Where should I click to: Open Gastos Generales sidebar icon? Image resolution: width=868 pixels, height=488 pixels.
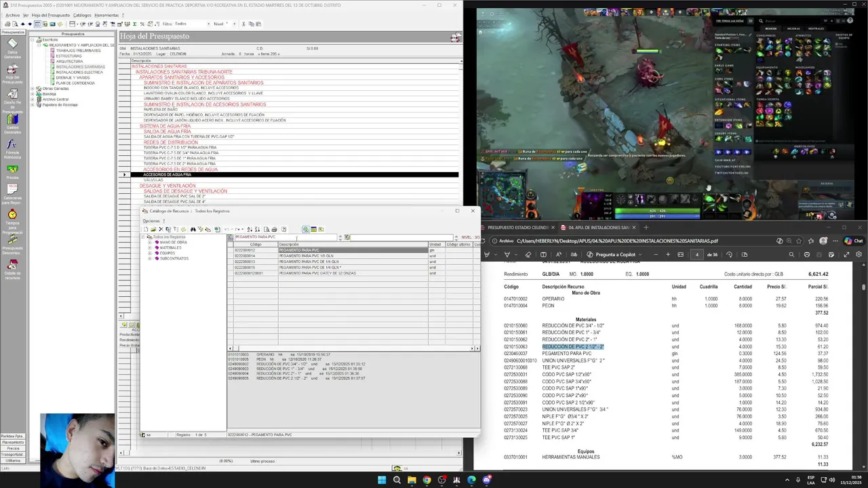coord(12,123)
